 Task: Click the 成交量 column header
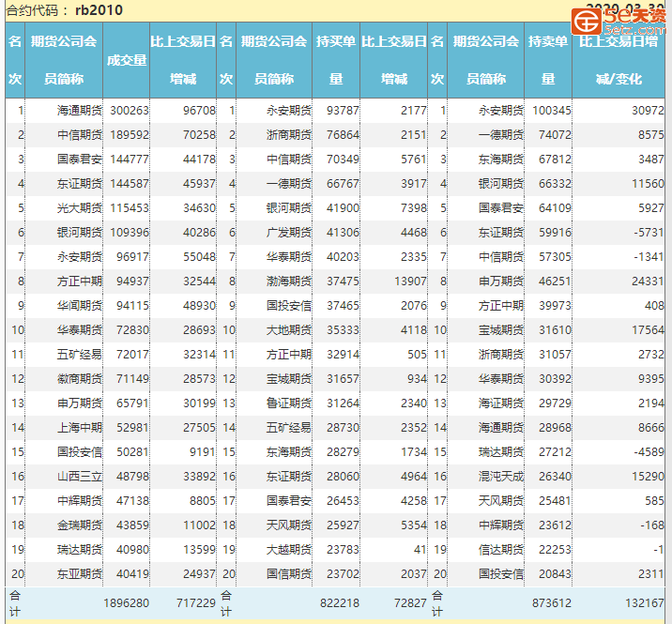pyautogui.click(x=127, y=60)
